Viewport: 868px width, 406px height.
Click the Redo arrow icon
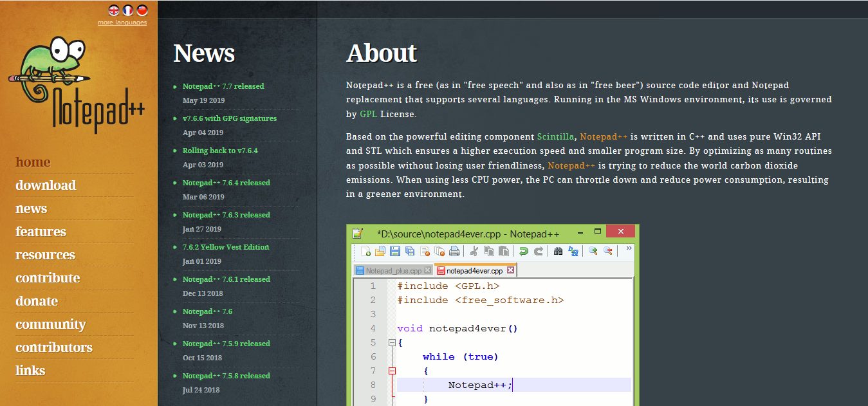coord(539,251)
